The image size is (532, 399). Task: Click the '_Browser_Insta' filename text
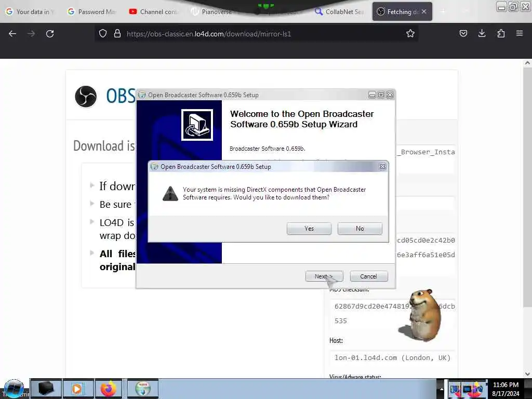426,152
